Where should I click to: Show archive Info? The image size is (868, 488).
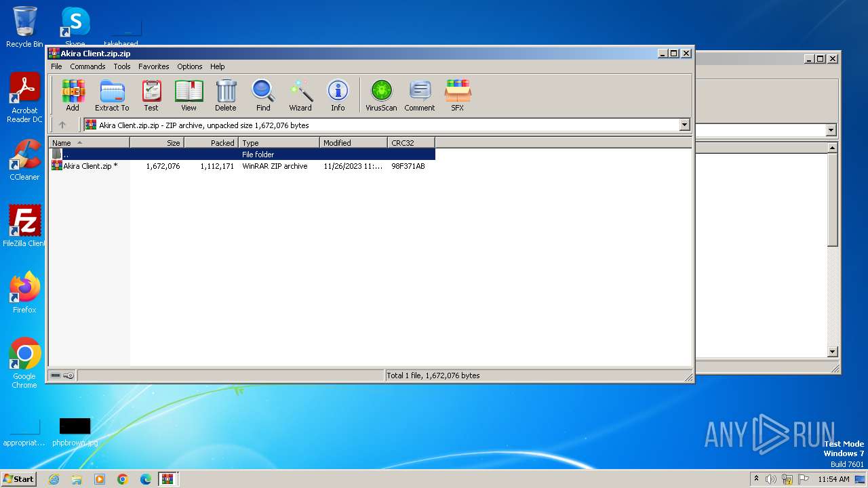tap(338, 96)
